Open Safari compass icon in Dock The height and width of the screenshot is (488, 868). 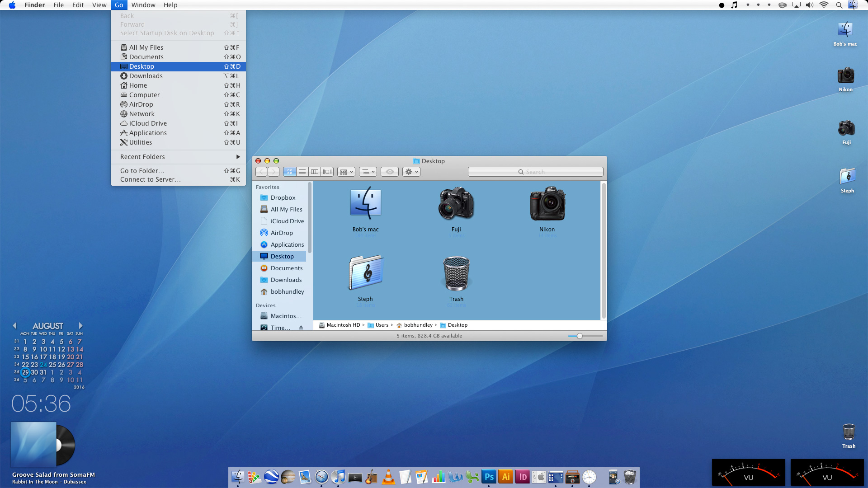pos(321,477)
